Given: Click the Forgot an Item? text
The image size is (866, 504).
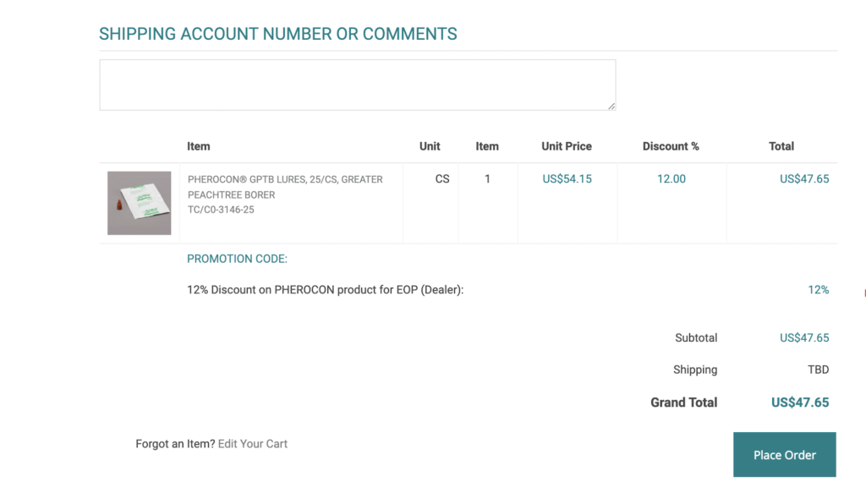Looking at the screenshot, I should 176,443.
